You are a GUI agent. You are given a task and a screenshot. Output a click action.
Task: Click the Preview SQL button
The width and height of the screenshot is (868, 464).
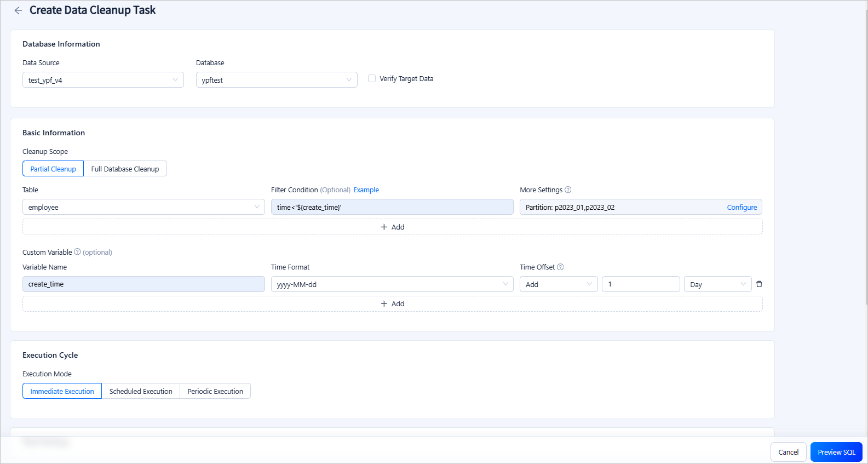click(x=836, y=452)
